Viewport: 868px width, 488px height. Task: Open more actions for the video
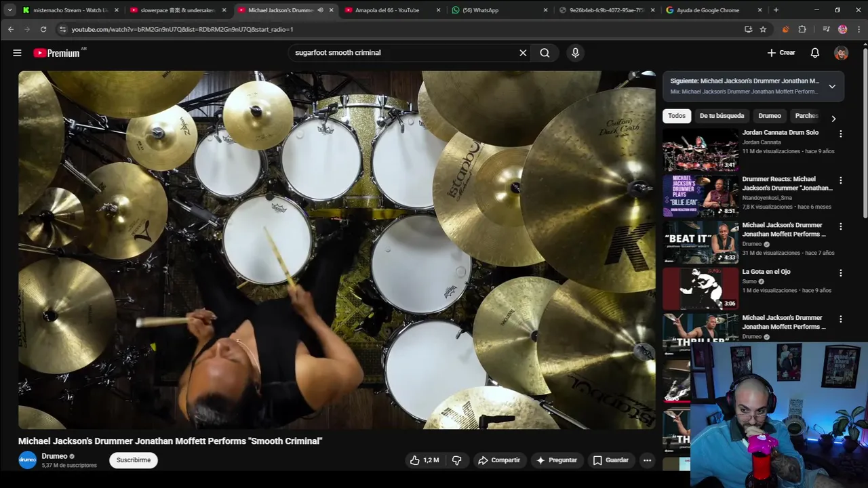coord(647,460)
